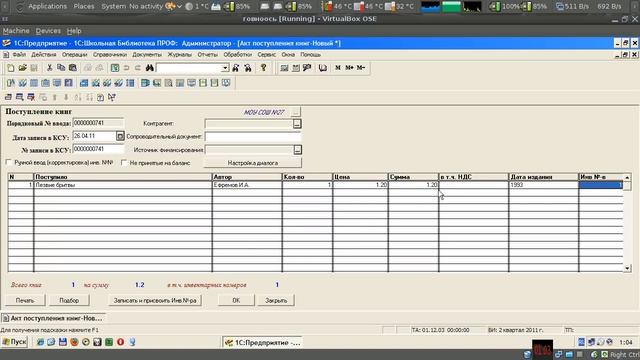Screen dimensions: 640x360
Task: Click the OK button
Action: pos(236,300)
